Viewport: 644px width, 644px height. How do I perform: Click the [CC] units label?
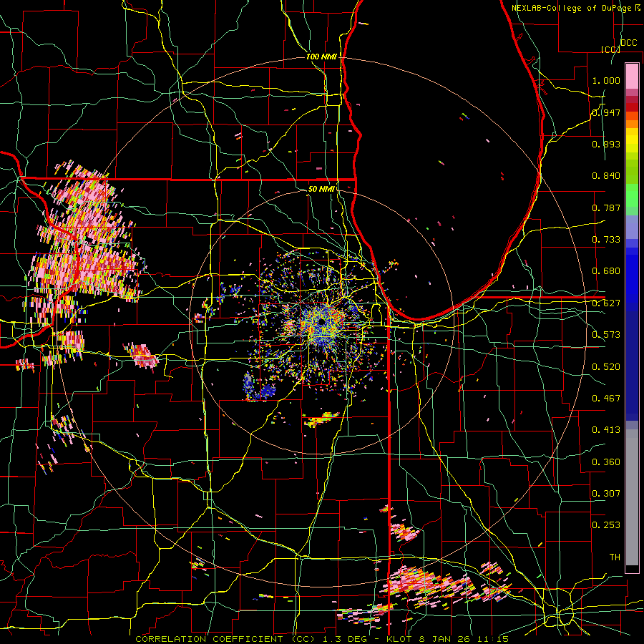(x=610, y=49)
